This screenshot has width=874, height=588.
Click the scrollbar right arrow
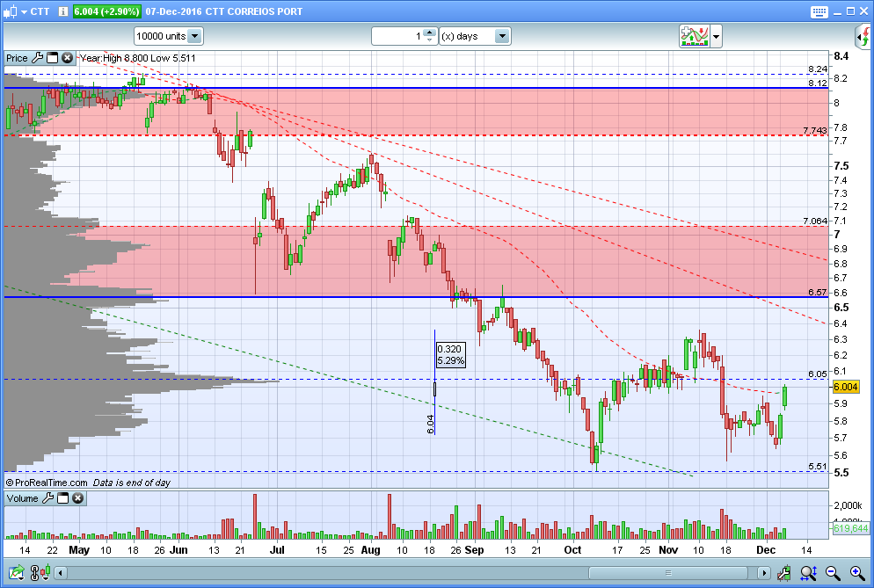(x=763, y=572)
